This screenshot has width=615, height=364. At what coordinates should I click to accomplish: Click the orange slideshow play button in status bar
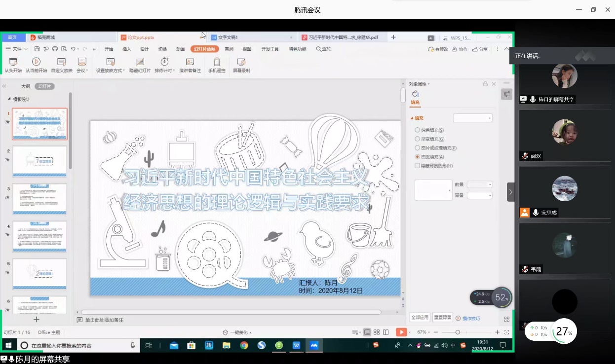(x=401, y=332)
